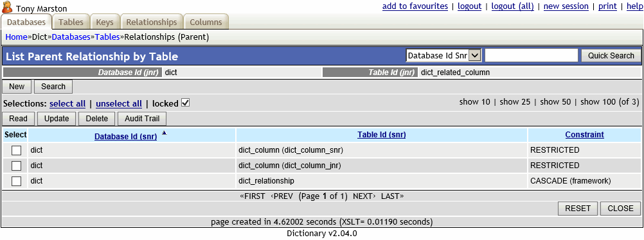Switch to the Tables tab

(71, 22)
